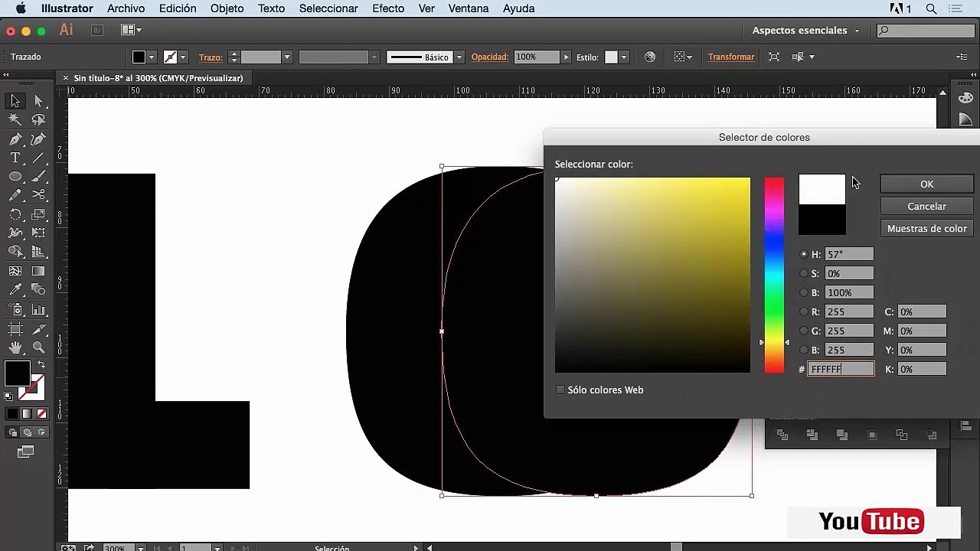Open the Básico brush definition dropdown

pos(459,57)
